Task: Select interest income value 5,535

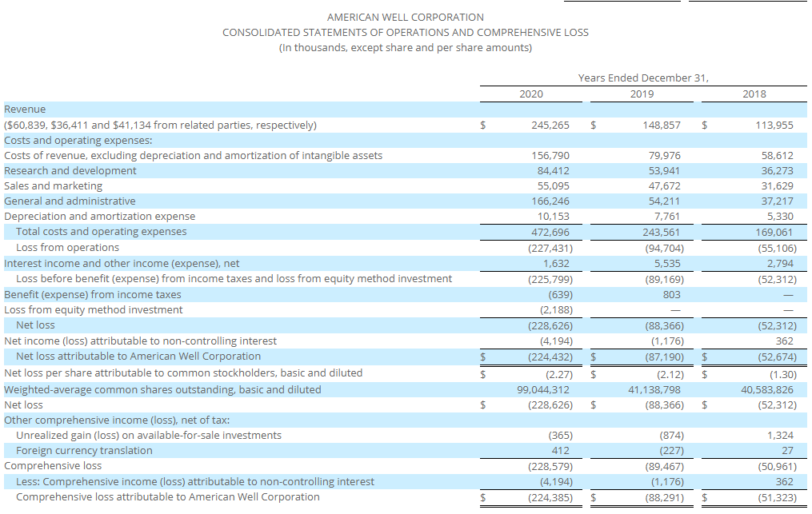Action: pos(667,264)
